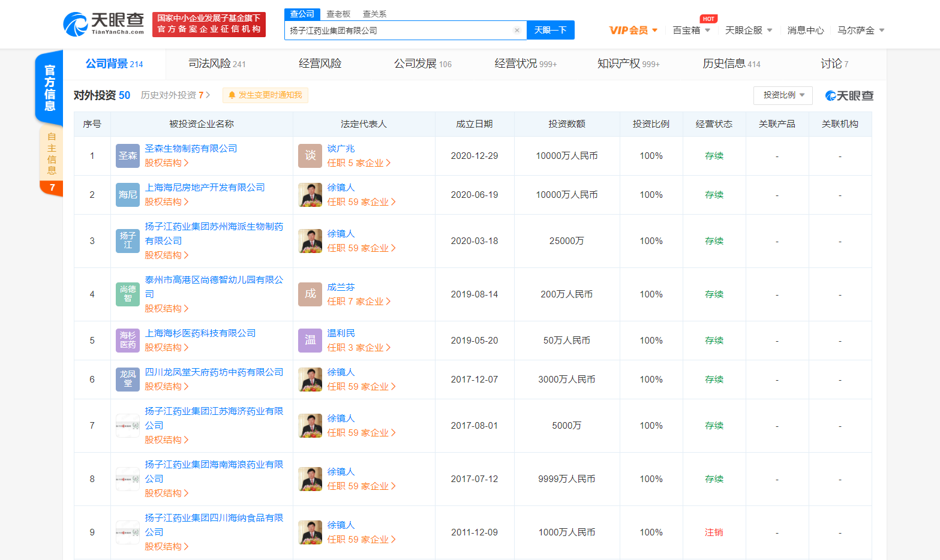Click 徐镜人 photo in row 2
This screenshot has height=560, width=940.
pos(310,195)
